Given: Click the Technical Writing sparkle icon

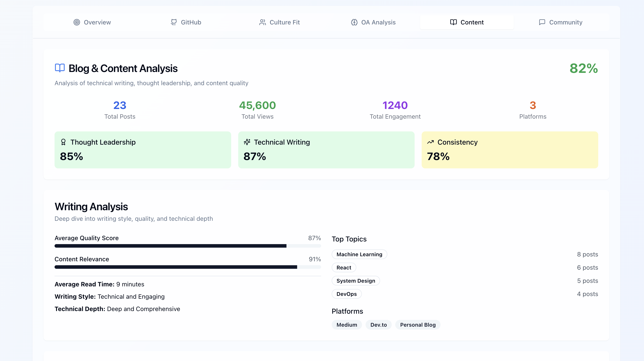Looking at the screenshot, I should [247, 142].
